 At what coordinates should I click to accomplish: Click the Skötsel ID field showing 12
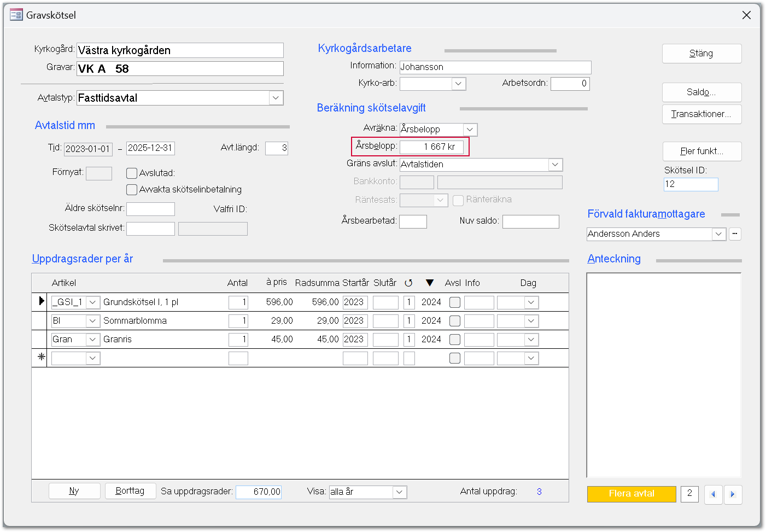pos(691,184)
